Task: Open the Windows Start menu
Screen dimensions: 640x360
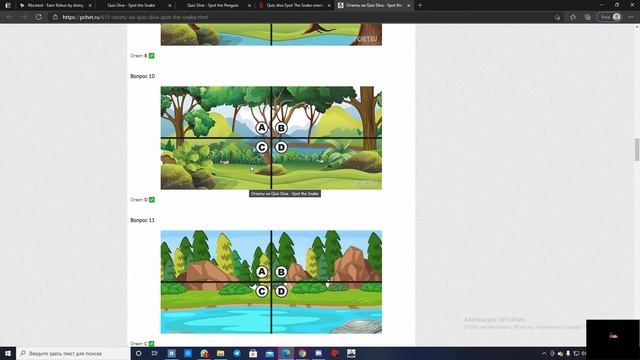Action: click(x=8, y=353)
